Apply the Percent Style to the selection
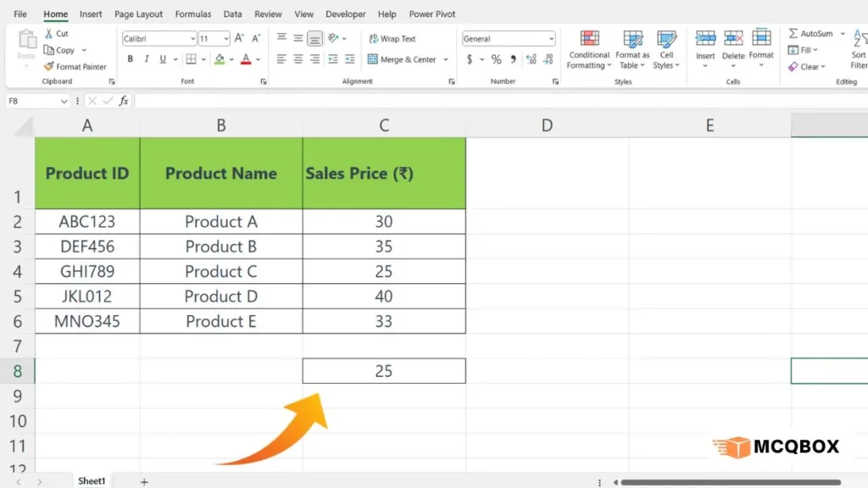 pyautogui.click(x=496, y=59)
